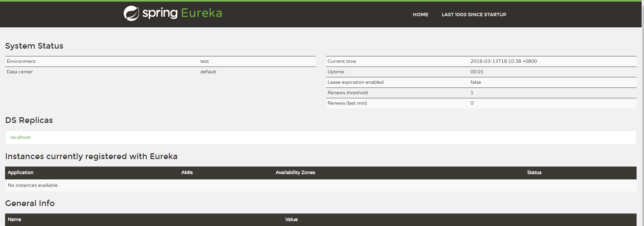Select the System Status heading
Screen dimensions: 644x226
(x=34, y=46)
